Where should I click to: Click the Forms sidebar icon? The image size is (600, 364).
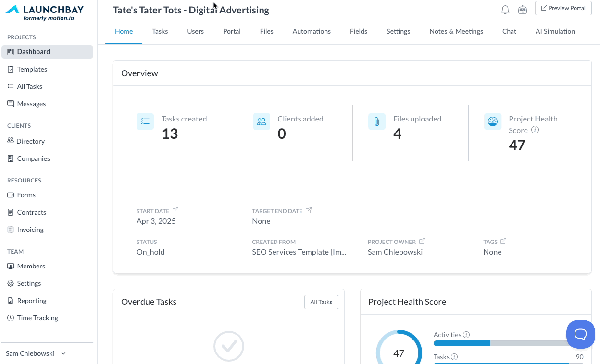(11, 195)
